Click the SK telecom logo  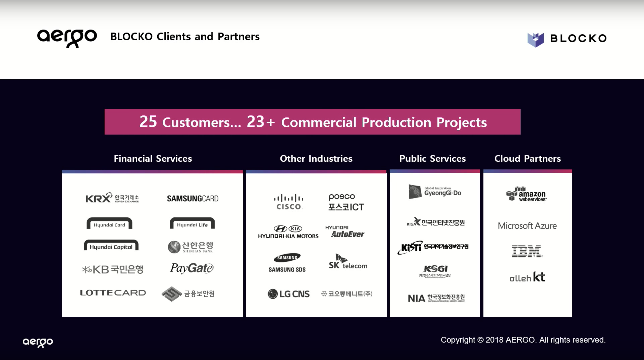(x=348, y=262)
